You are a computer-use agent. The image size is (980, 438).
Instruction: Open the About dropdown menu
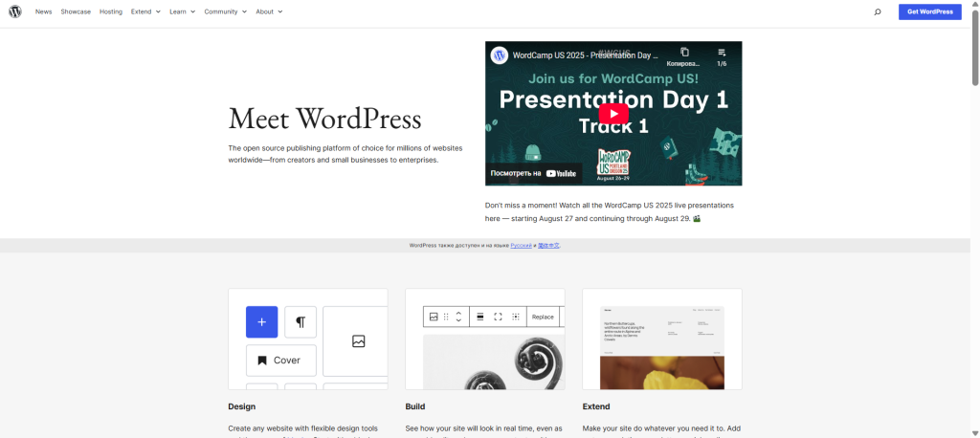269,12
